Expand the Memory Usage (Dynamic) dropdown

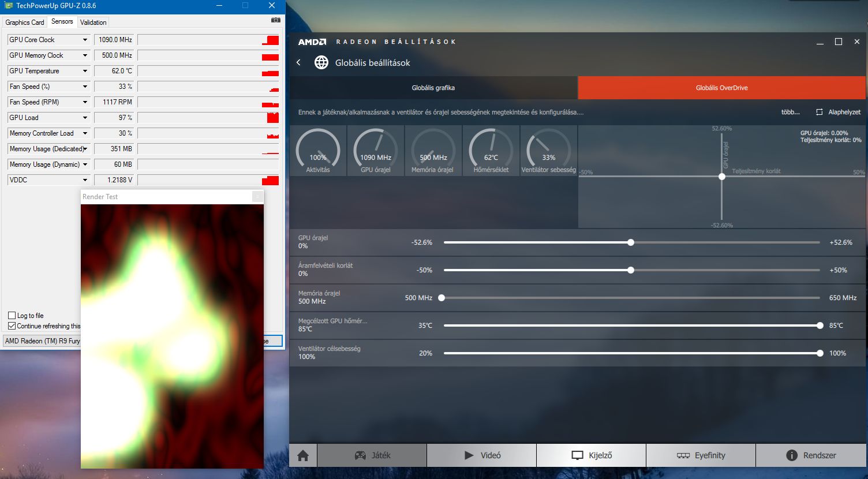click(x=85, y=164)
